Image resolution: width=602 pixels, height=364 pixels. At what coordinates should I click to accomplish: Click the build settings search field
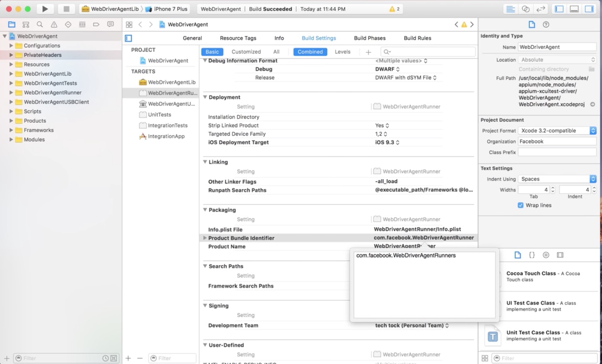428,52
